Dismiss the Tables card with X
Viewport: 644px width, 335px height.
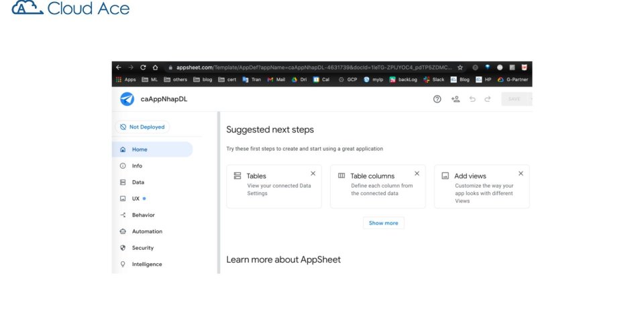[313, 174]
